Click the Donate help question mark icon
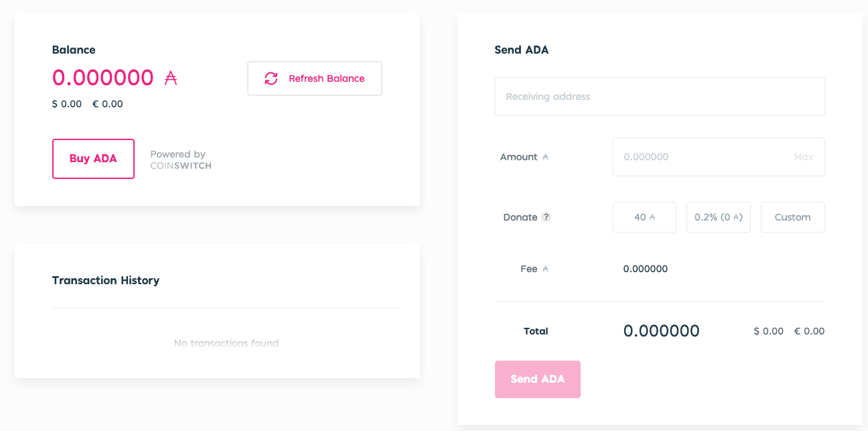The image size is (868, 431). (x=547, y=217)
